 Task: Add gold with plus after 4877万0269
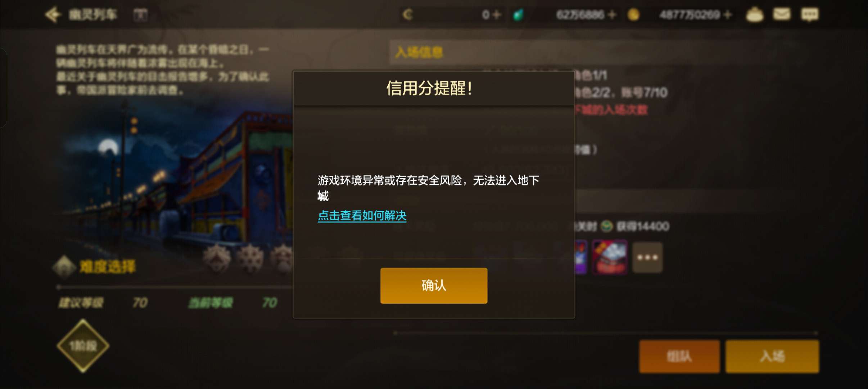(727, 15)
